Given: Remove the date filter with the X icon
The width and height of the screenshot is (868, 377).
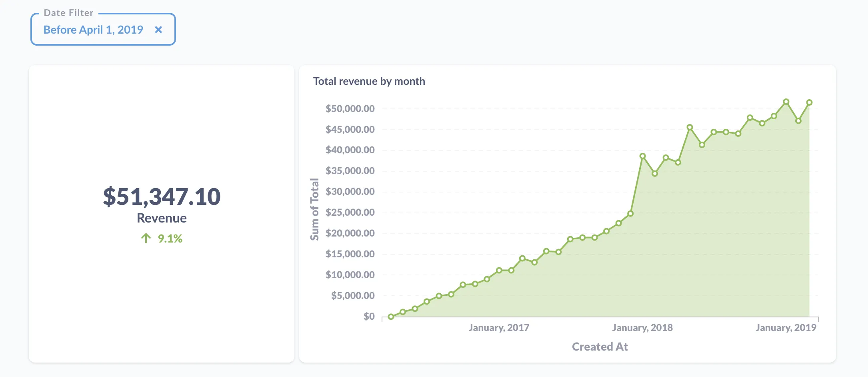Looking at the screenshot, I should (x=159, y=29).
